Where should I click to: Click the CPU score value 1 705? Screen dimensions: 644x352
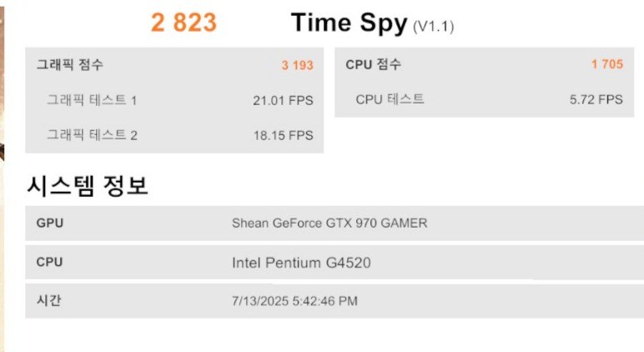click(x=607, y=64)
